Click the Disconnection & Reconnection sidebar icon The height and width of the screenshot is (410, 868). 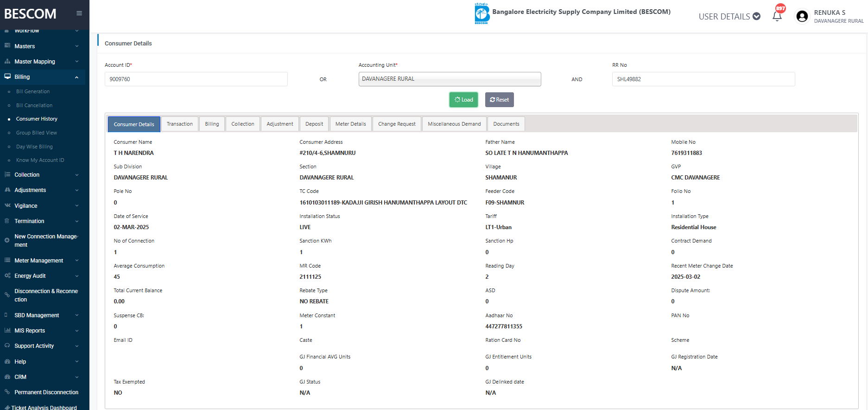tap(7, 295)
